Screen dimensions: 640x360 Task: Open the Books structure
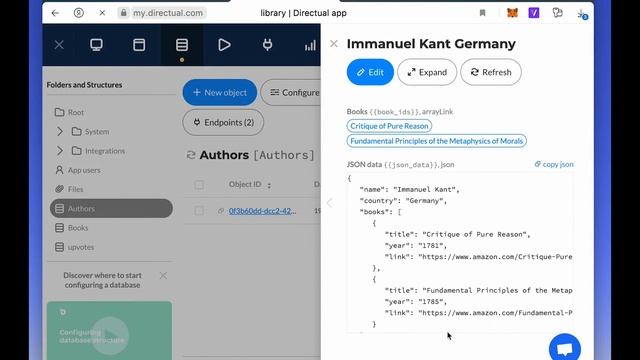[72, 228]
